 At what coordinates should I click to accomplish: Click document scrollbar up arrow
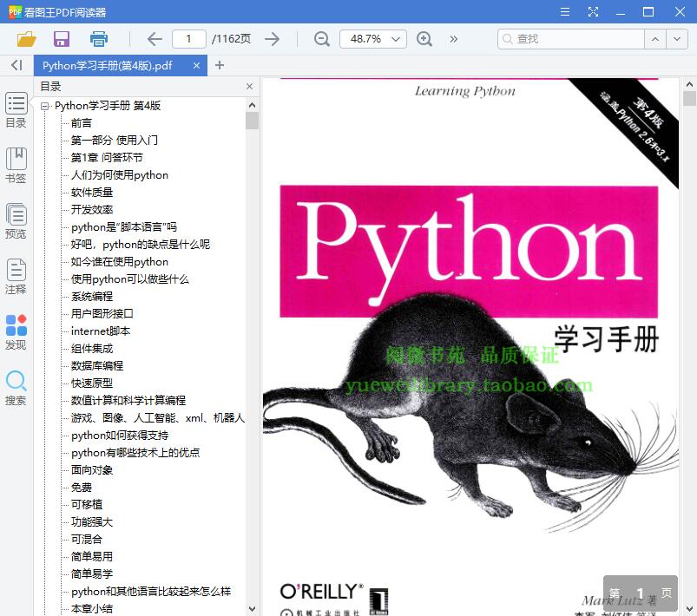(689, 84)
